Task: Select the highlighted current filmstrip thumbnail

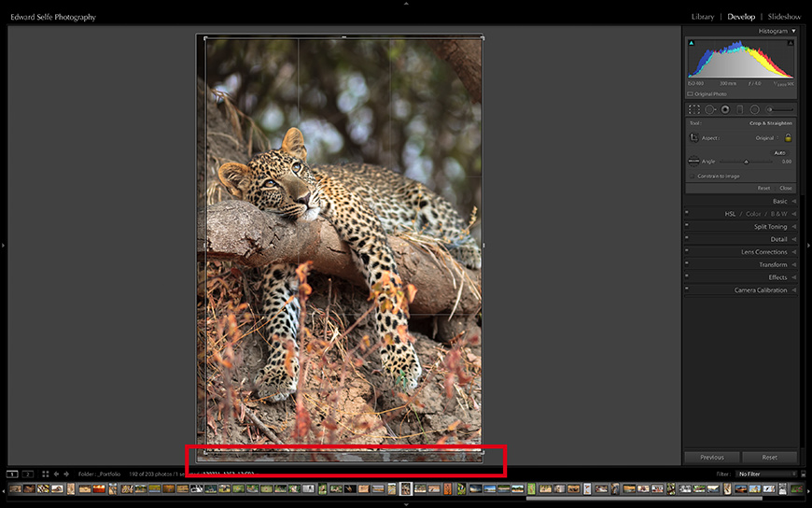Action: [x=406, y=488]
